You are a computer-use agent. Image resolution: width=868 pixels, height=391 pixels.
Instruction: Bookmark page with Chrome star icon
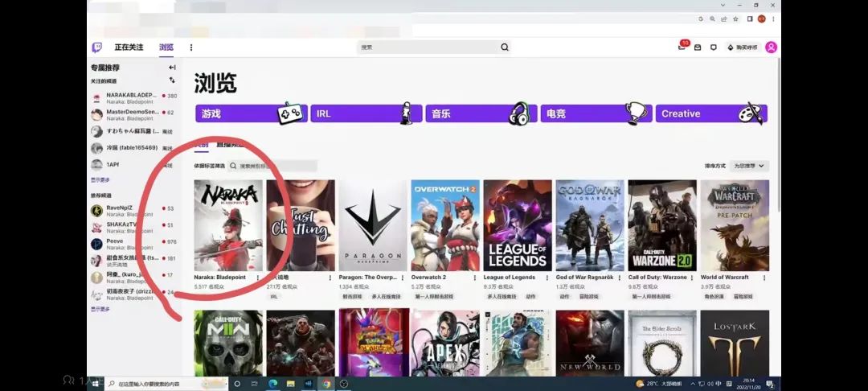[x=735, y=19]
